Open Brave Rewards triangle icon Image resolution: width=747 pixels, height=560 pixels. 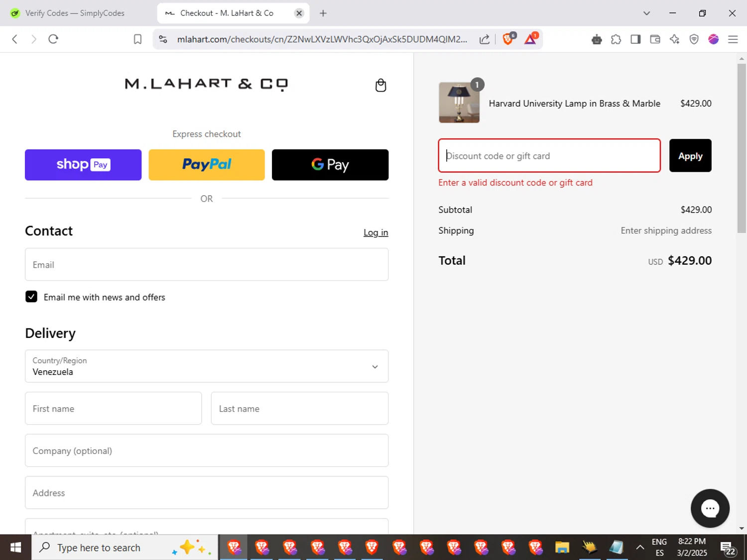pyautogui.click(x=531, y=39)
